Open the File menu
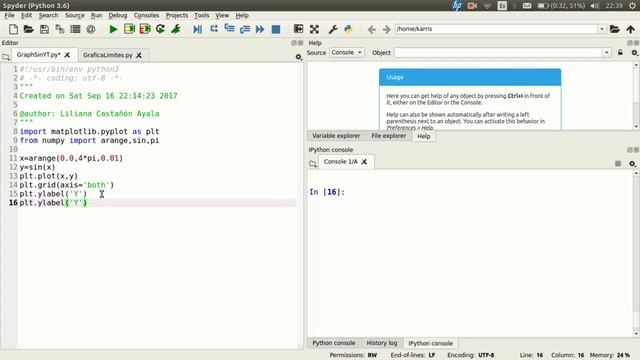The image size is (640, 360). pos(9,15)
